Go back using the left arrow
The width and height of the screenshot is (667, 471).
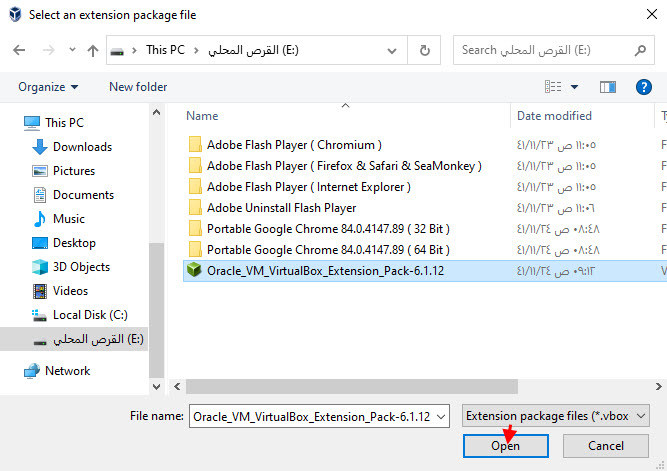(x=19, y=50)
